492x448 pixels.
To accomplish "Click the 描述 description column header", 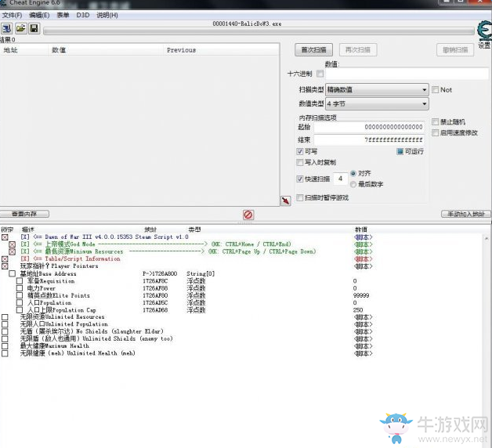I will click(x=27, y=229).
